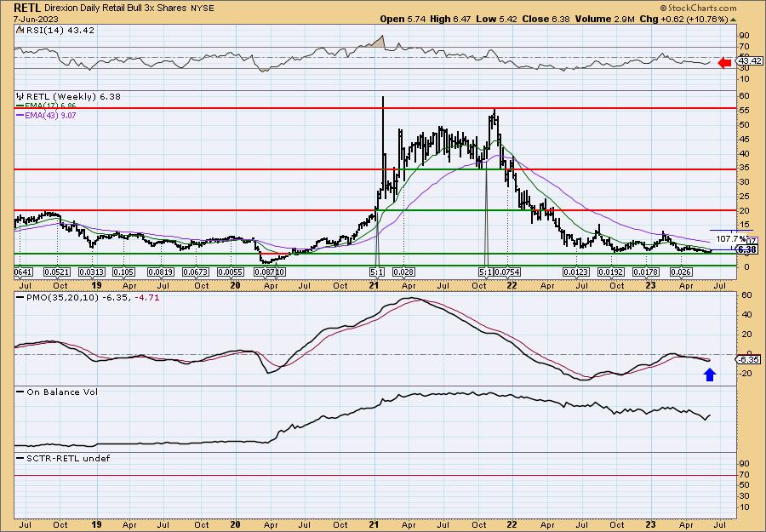The width and height of the screenshot is (766, 532).
Task: Click the 5:1 split marker next to 0.028
Action: (377, 272)
